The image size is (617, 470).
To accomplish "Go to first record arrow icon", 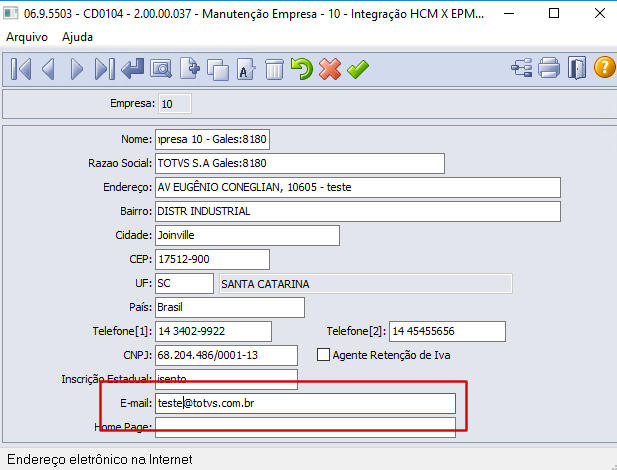I will [21, 69].
